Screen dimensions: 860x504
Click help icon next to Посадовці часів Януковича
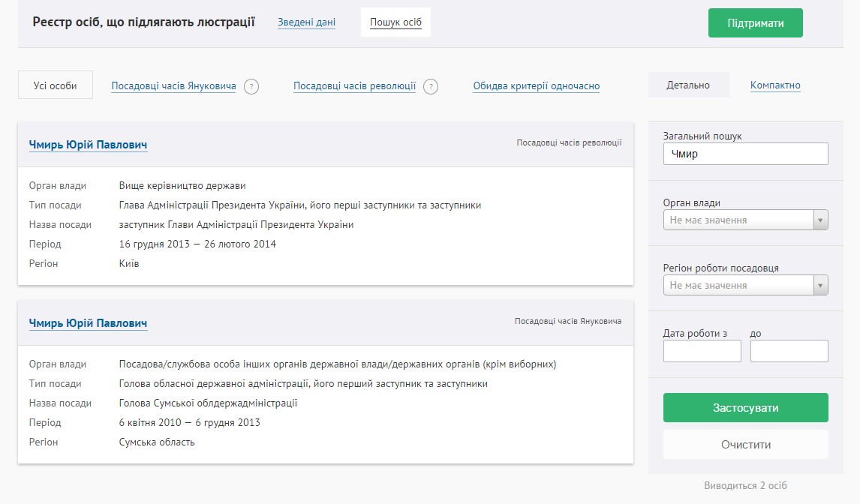pos(251,86)
